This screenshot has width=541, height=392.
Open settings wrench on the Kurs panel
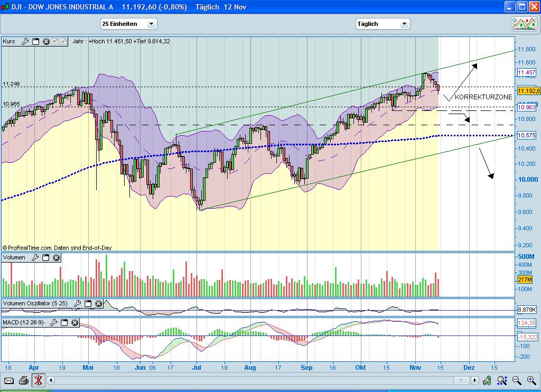[x=25, y=41]
